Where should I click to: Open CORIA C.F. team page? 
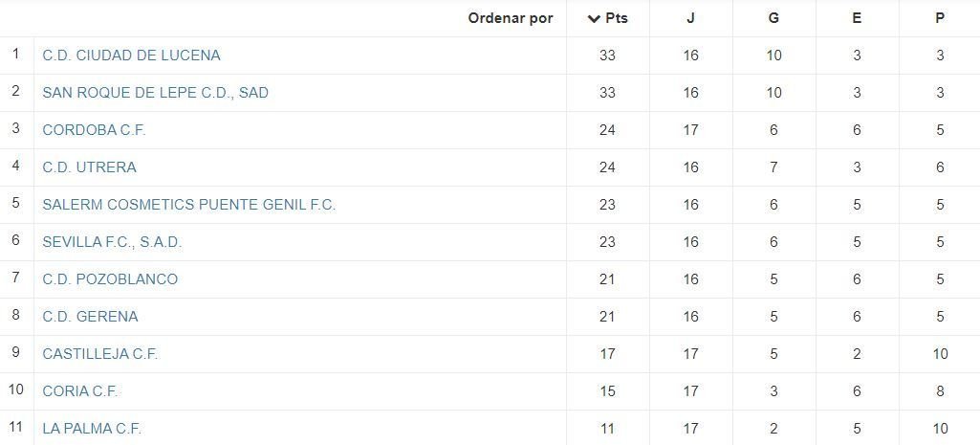click(80, 391)
